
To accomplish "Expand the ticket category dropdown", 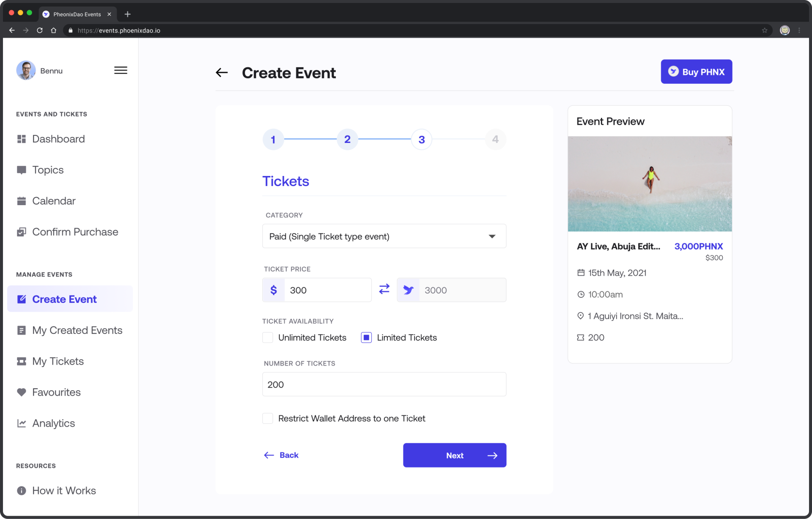I will 492,236.
